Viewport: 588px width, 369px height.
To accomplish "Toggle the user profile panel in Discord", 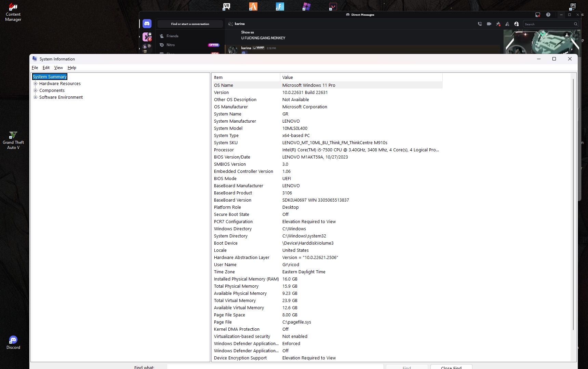I will point(517,24).
